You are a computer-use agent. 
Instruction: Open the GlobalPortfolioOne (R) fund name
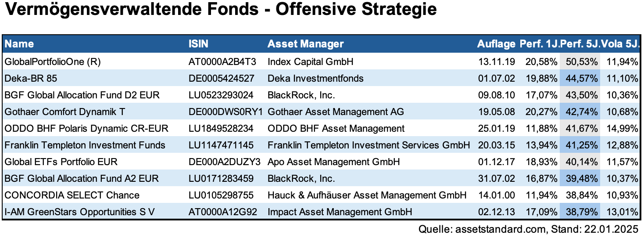pos(53,62)
